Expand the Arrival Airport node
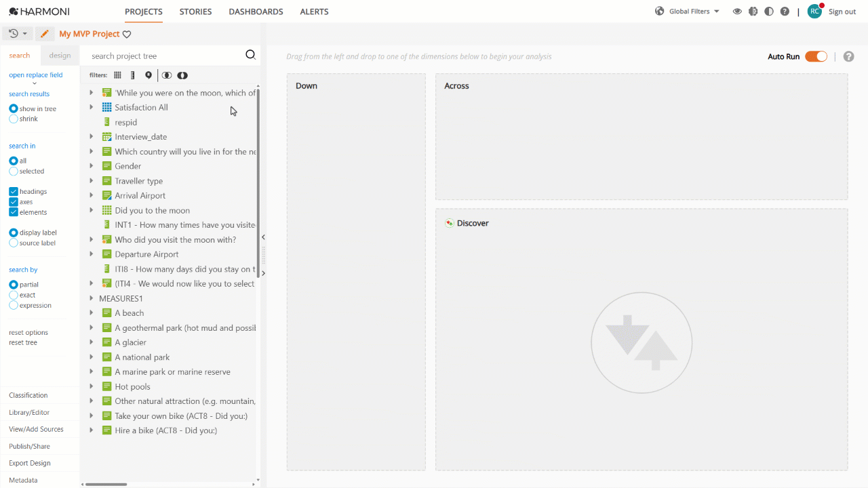The height and width of the screenshot is (488, 868). point(92,195)
